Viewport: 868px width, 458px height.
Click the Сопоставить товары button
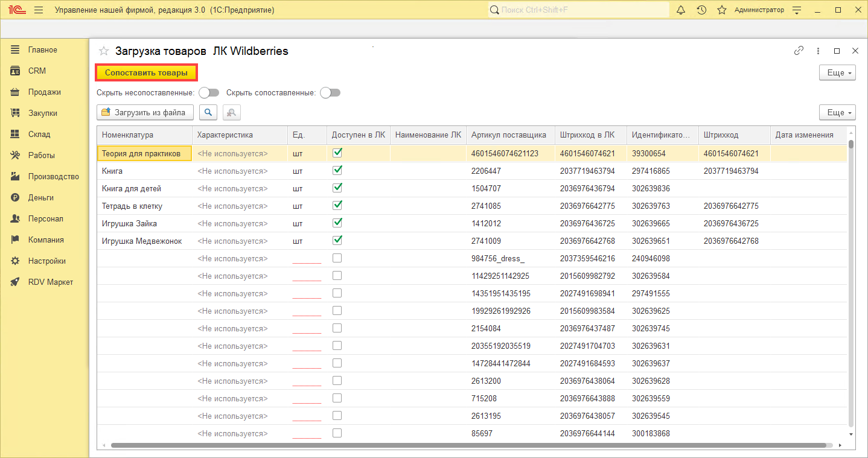(146, 72)
